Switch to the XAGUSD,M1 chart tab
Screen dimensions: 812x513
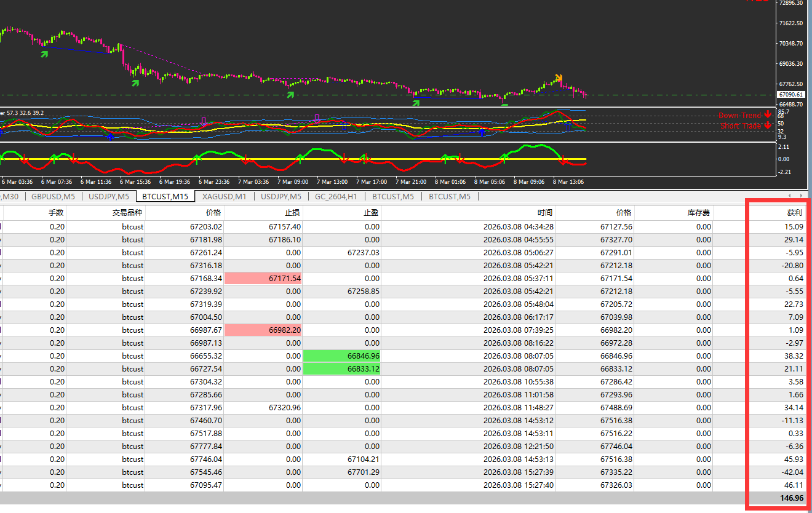(x=224, y=196)
